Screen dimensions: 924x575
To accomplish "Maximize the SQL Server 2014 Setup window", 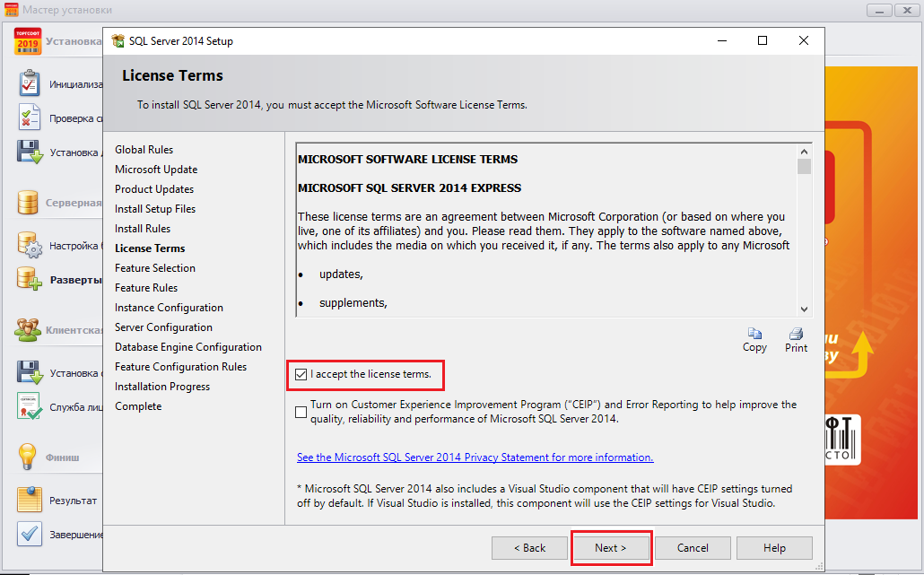I will click(762, 40).
